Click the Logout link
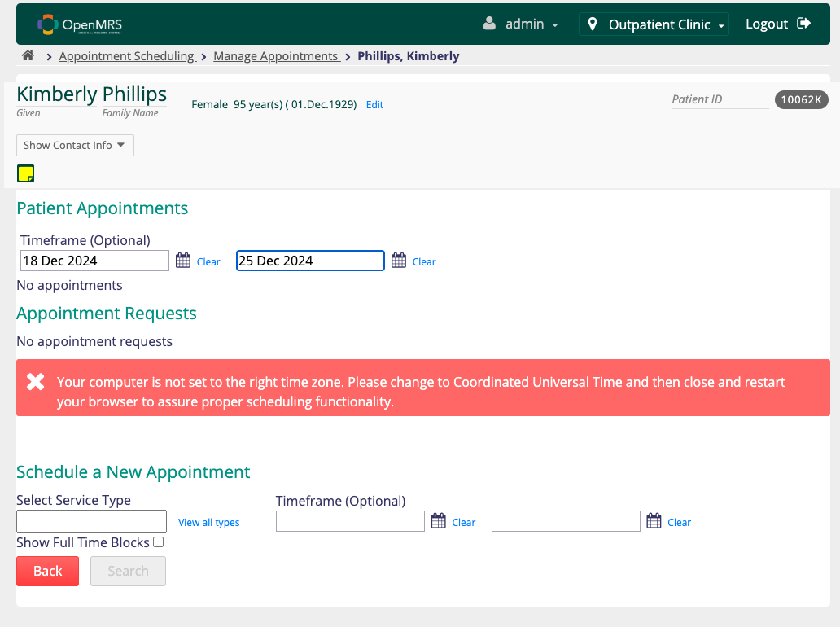 [777, 24]
